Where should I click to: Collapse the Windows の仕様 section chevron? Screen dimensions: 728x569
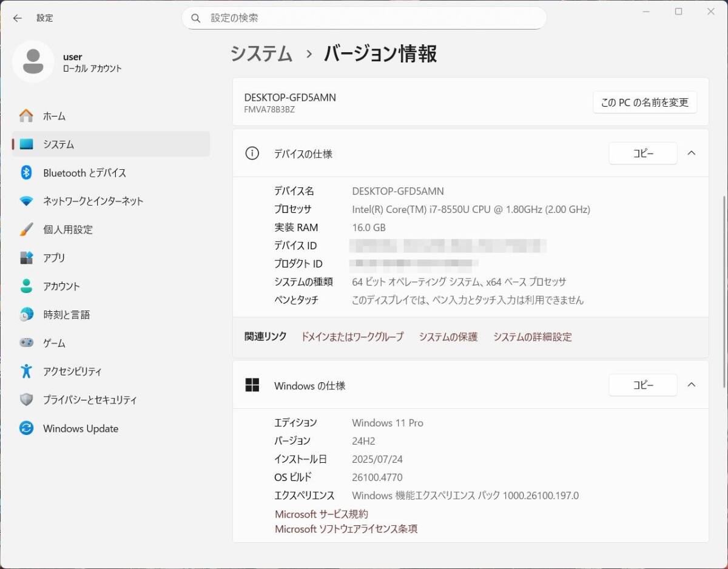[x=692, y=385]
